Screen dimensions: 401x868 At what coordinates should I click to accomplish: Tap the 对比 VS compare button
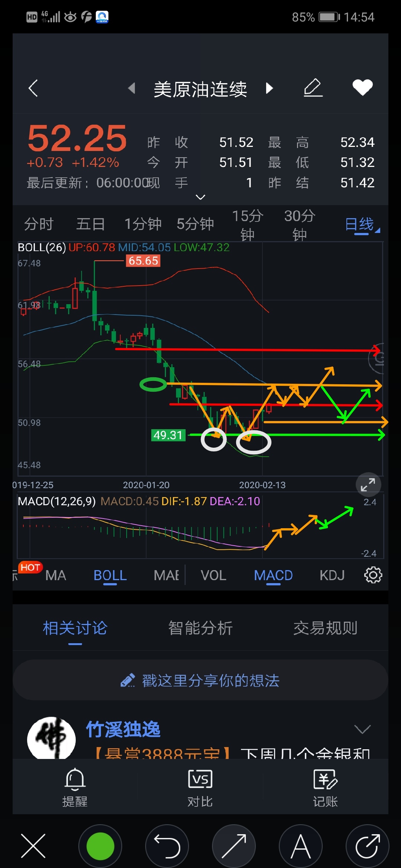click(200, 788)
